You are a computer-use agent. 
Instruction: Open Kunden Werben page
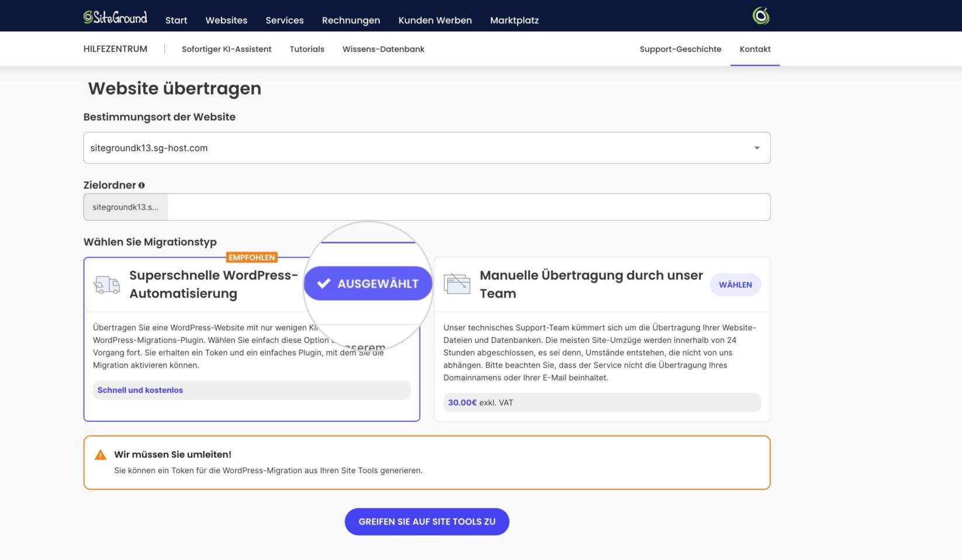[x=435, y=20]
